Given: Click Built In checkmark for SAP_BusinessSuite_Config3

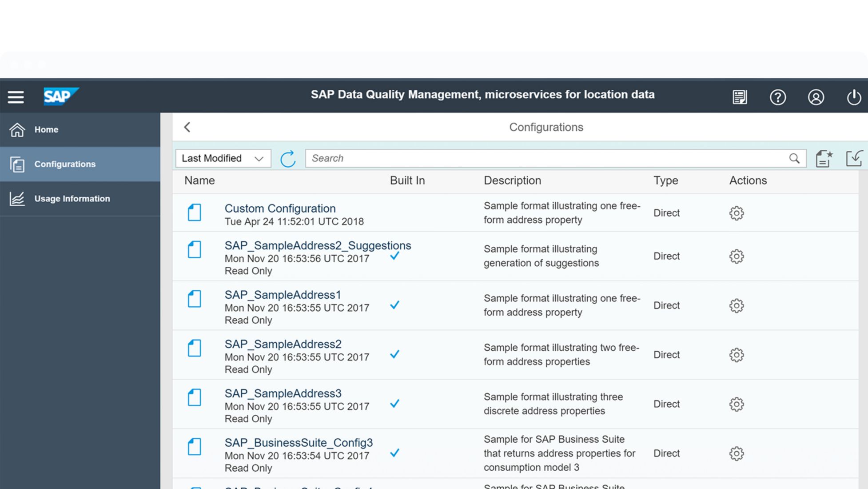Looking at the screenshot, I should click(x=394, y=453).
